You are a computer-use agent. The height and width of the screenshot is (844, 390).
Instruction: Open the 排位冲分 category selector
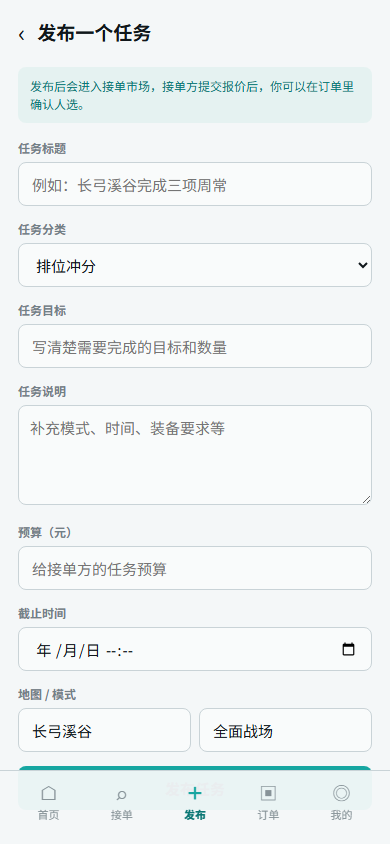pos(195,265)
